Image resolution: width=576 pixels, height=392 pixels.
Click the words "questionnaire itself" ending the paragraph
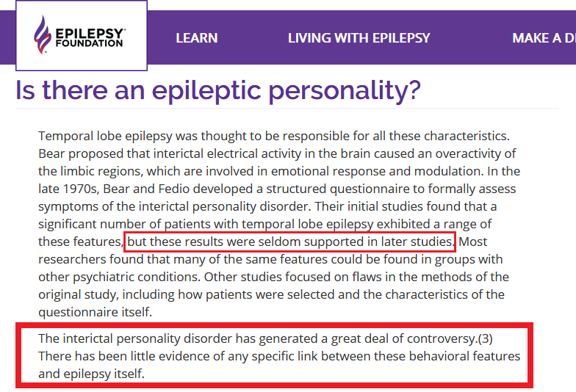pyautogui.click(x=94, y=312)
